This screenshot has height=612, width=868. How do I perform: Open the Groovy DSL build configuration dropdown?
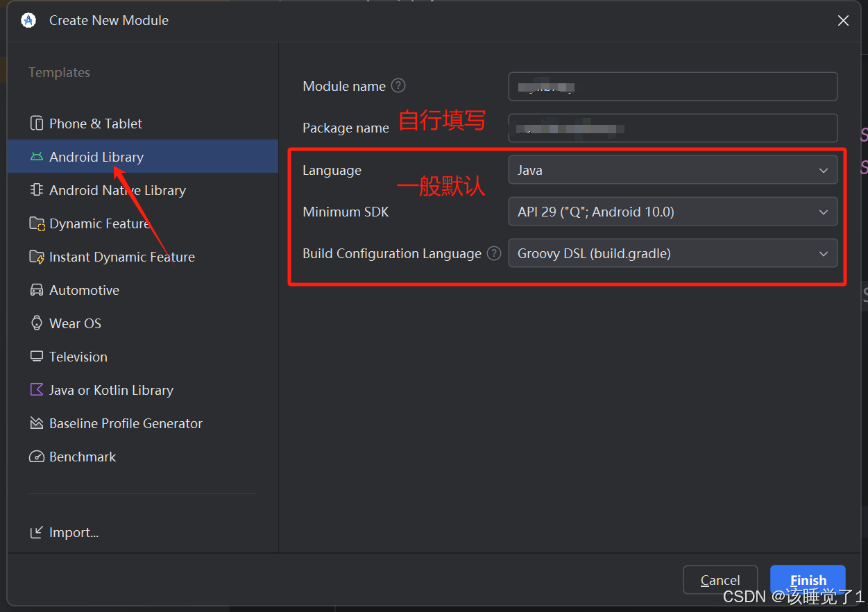[x=673, y=253]
